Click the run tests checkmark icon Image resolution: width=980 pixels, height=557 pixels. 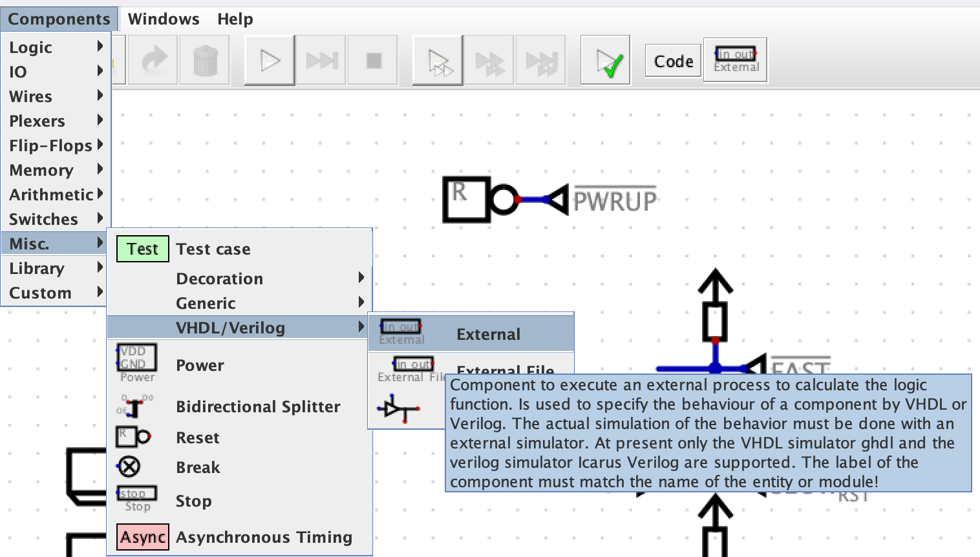tap(605, 61)
